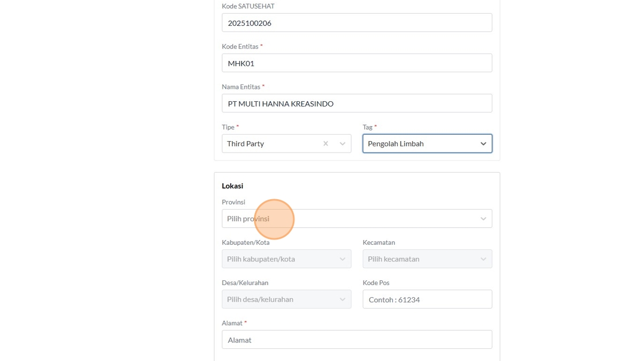Click the Kabupaten/Kota chevron arrow

tap(343, 259)
